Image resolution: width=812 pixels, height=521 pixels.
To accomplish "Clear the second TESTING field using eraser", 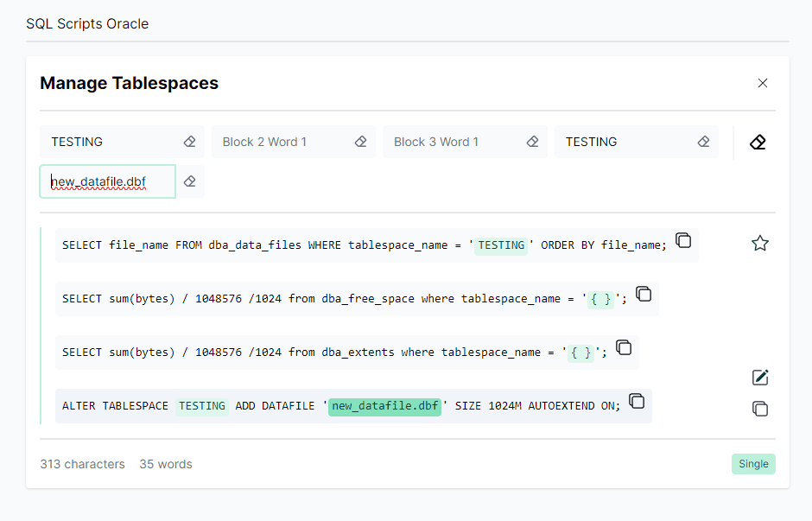I will pyautogui.click(x=703, y=142).
